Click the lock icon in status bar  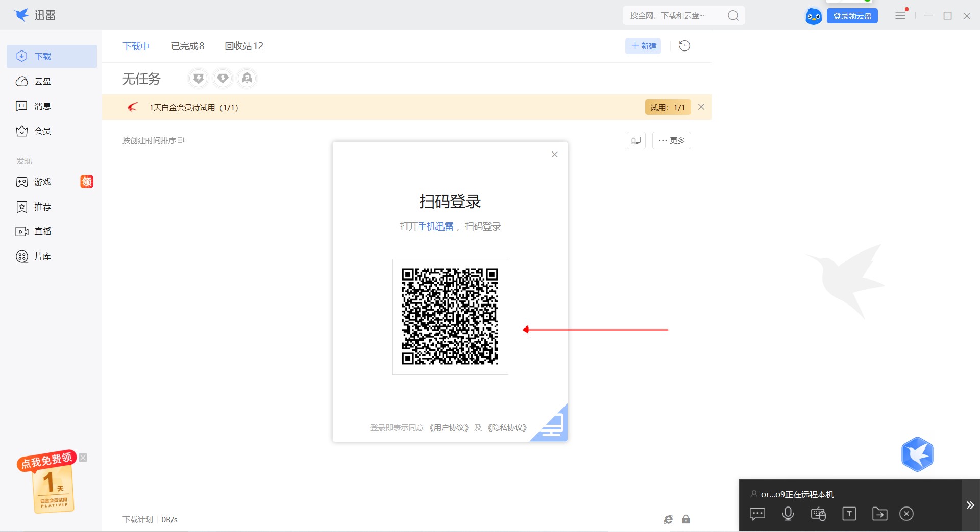(686, 519)
